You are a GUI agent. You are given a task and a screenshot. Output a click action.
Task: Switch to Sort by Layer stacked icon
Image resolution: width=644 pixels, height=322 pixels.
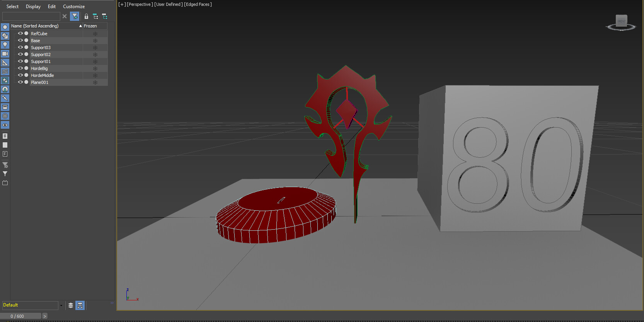pos(71,305)
